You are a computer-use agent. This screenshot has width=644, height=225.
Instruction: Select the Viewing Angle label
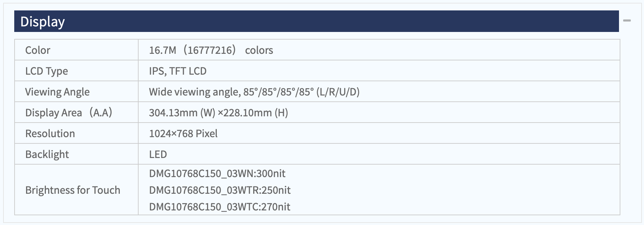[57, 92]
